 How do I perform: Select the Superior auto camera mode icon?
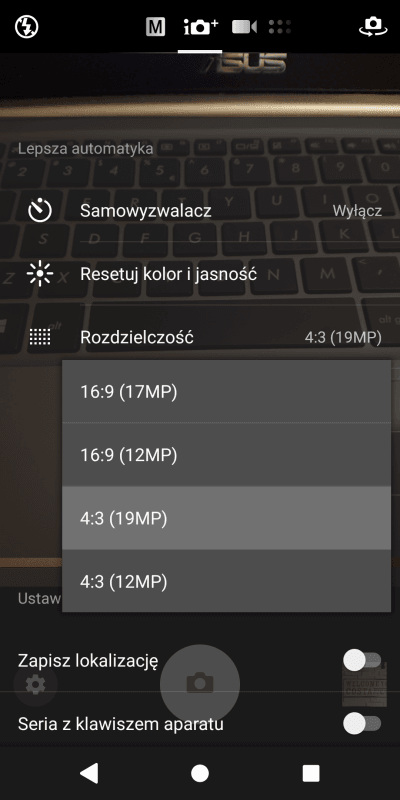click(200, 27)
